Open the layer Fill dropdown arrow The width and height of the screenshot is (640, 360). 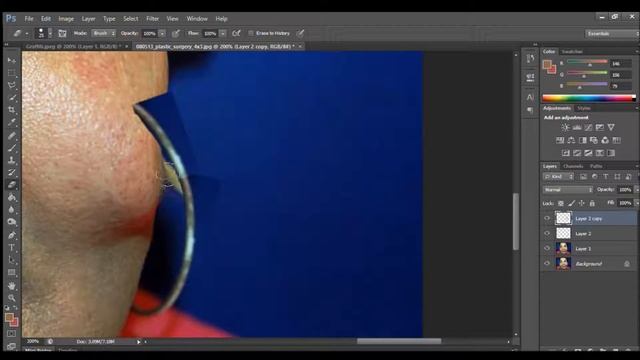636,203
